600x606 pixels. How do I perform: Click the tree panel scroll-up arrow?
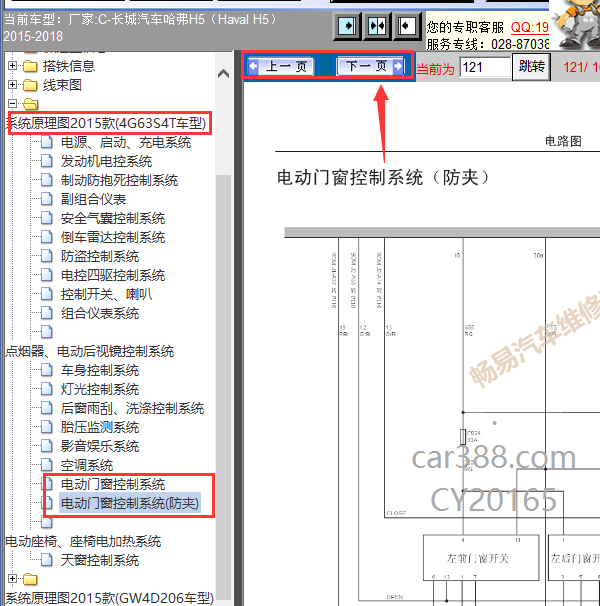pos(223,73)
